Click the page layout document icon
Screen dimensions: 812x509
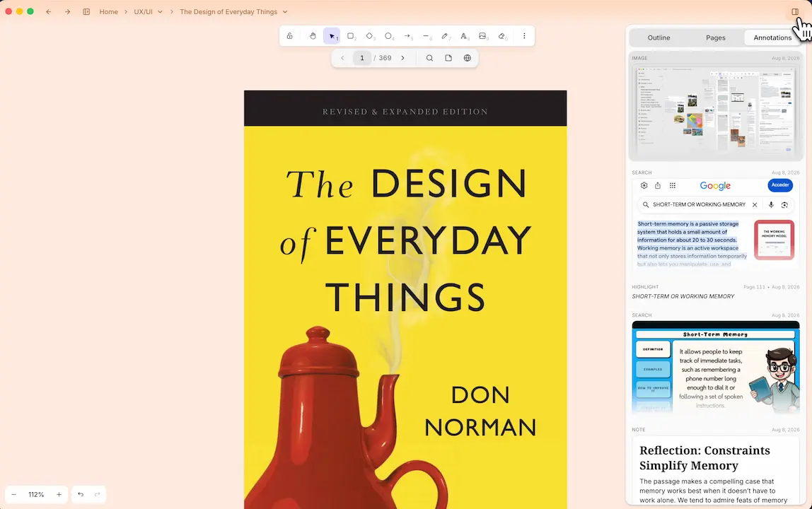(x=448, y=58)
